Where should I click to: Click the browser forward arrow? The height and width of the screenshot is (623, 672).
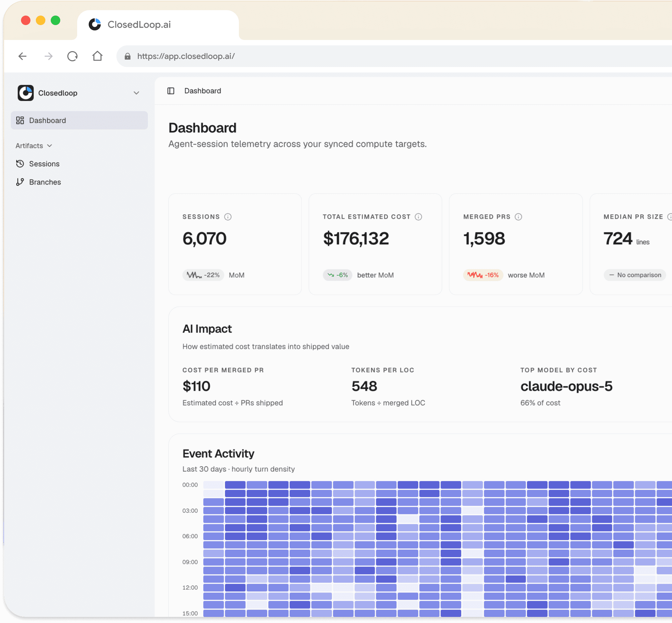(48, 56)
